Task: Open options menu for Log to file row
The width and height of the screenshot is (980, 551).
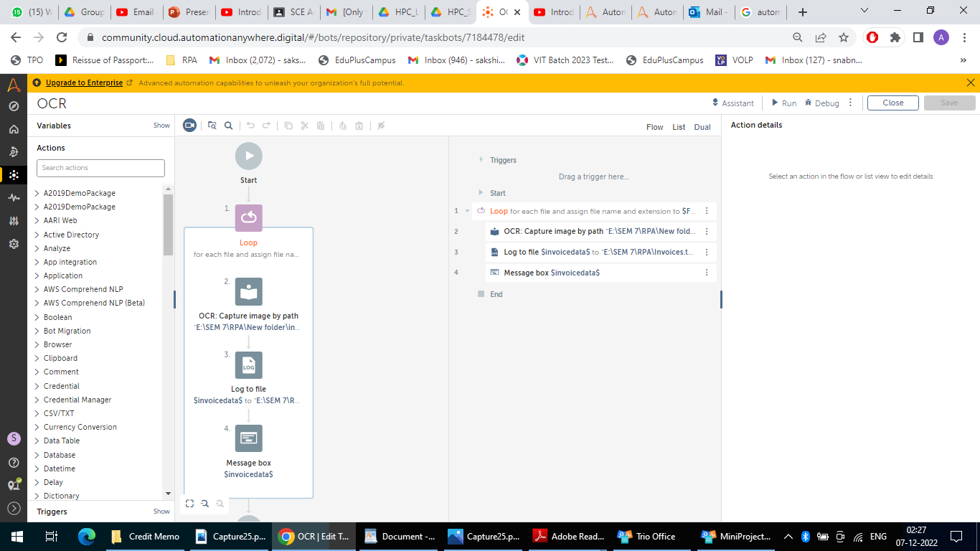Action: tap(707, 253)
